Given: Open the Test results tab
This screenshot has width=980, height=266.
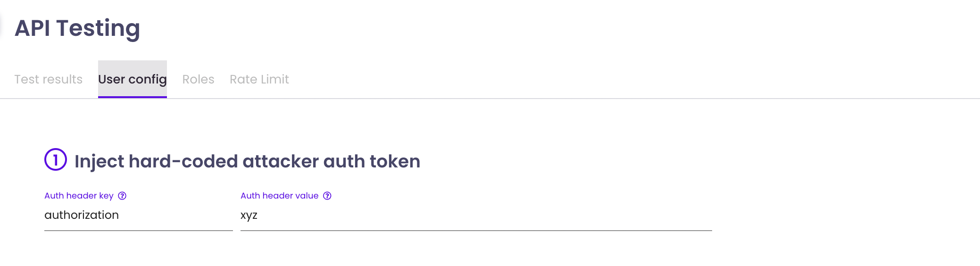Looking at the screenshot, I should pyautogui.click(x=48, y=79).
